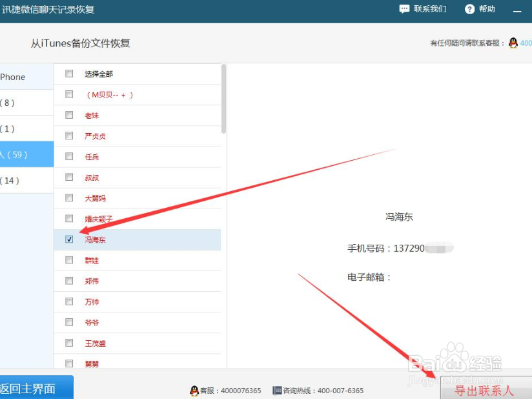Check the 选择全部 checkbox
Screen dimensions: 532x399
(69, 74)
